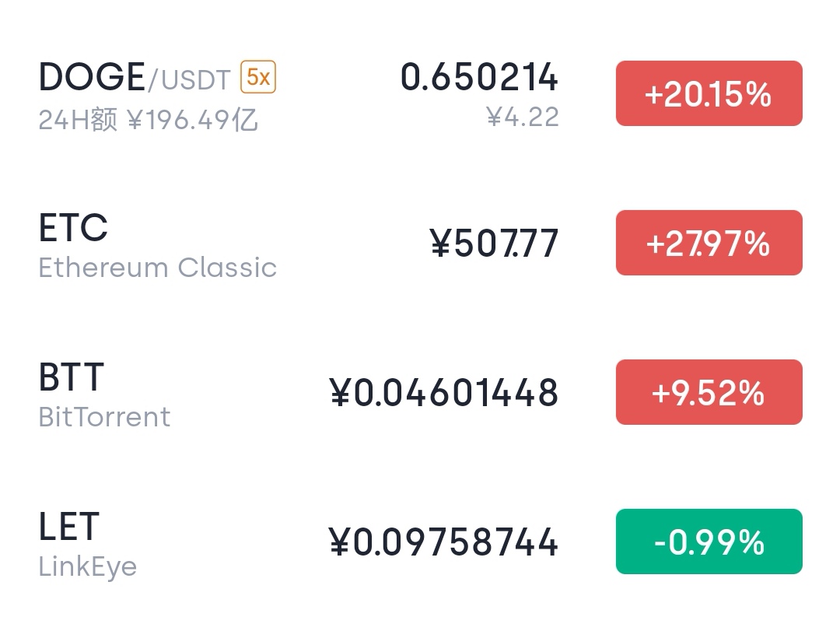
Task: Select the ETC ticker symbol
Action: pos(73,228)
